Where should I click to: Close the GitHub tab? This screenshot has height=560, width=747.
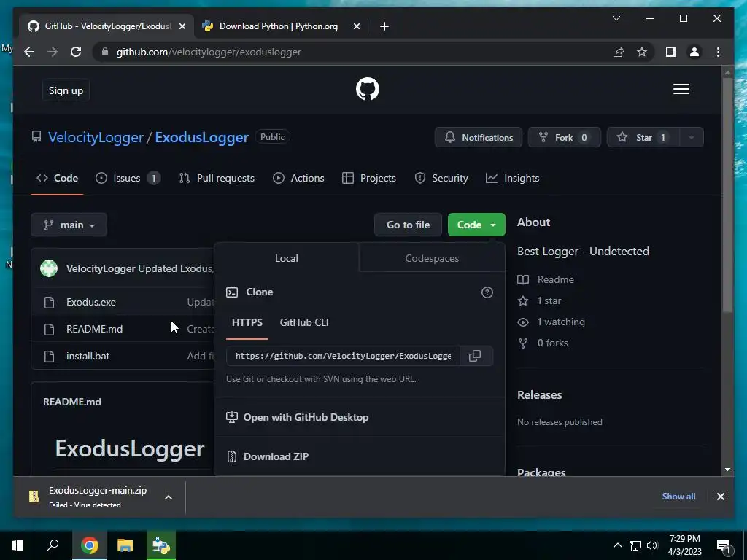tap(182, 26)
